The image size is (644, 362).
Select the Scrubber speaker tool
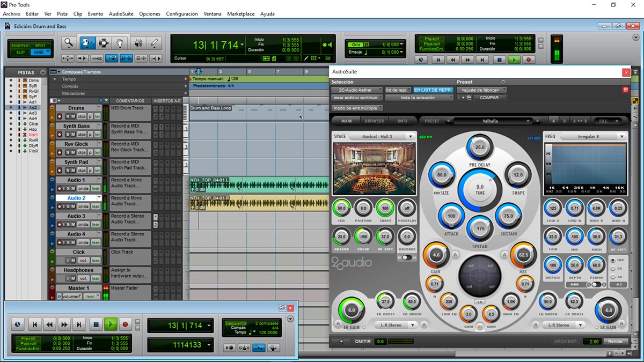[x=138, y=43]
